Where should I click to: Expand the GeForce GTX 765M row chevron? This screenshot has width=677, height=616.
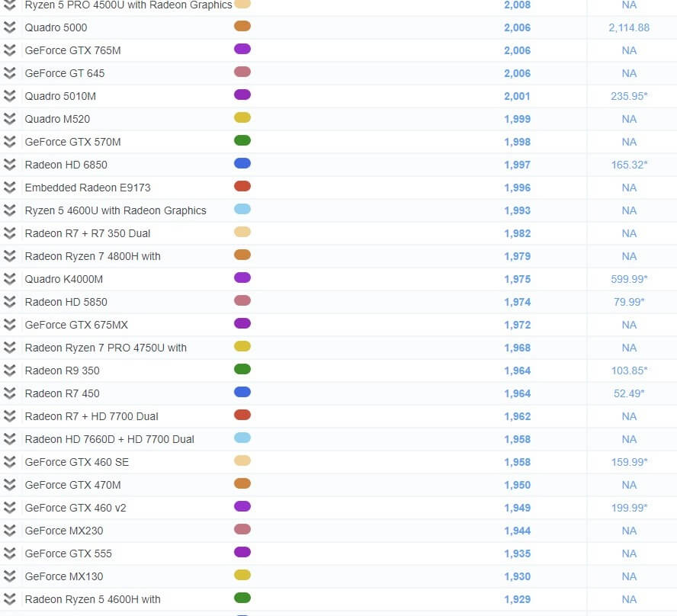(x=9, y=50)
